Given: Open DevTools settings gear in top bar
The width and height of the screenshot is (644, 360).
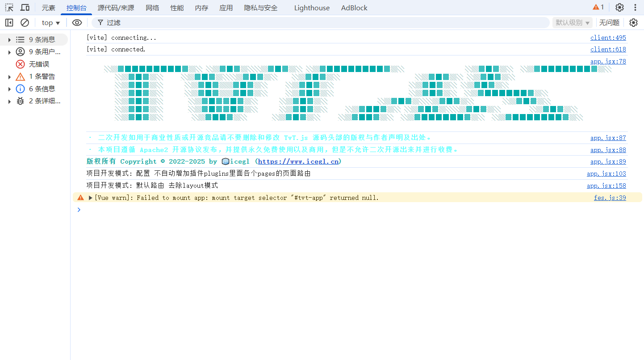Looking at the screenshot, I should pos(619,8).
